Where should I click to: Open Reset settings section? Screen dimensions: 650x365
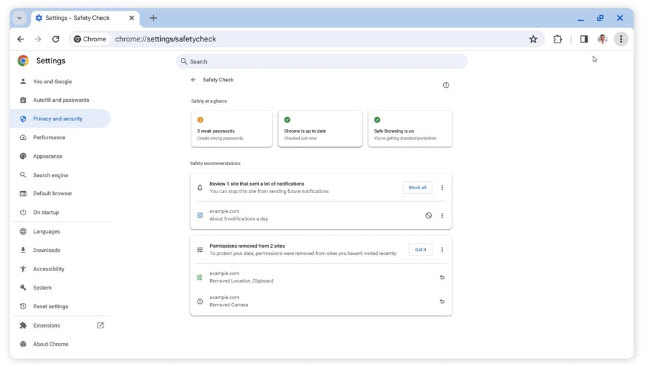click(60, 306)
